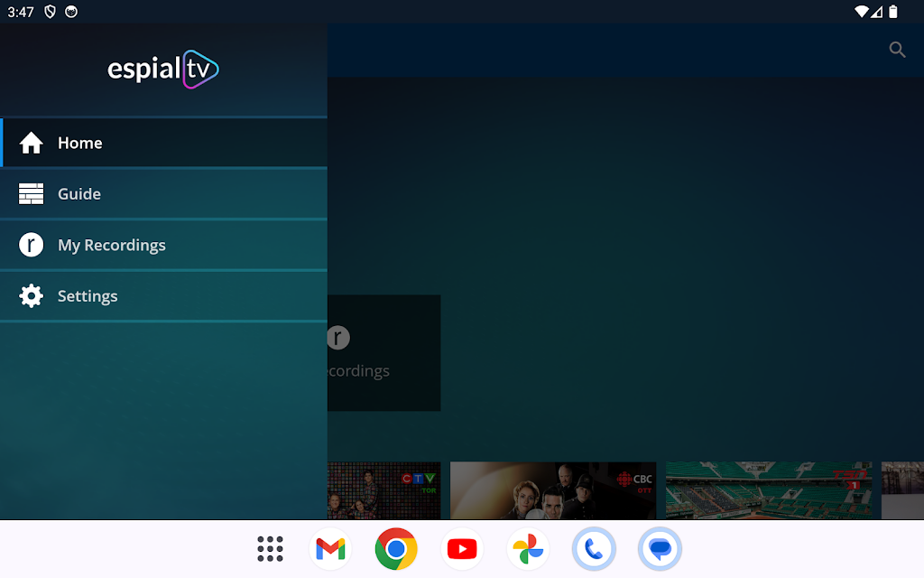The width and height of the screenshot is (924, 578).
Task: Launch Gmail from the taskbar
Action: click(x=330, y=548)
